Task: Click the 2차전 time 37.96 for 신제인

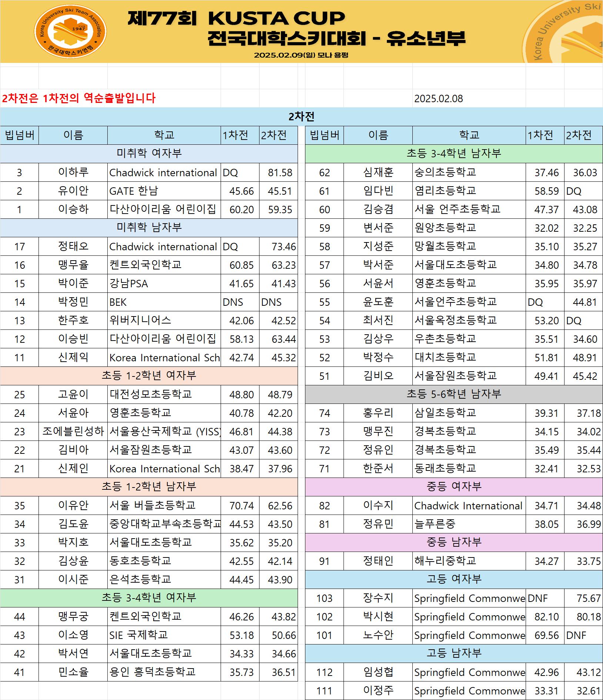Action: [x=278, y=468]
